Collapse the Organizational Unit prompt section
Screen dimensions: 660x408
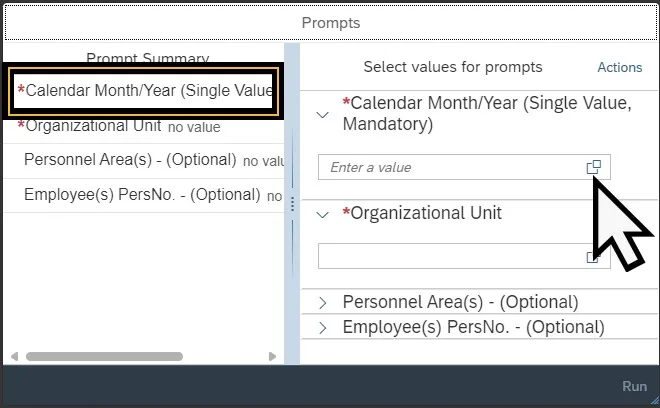click(322, 214)
